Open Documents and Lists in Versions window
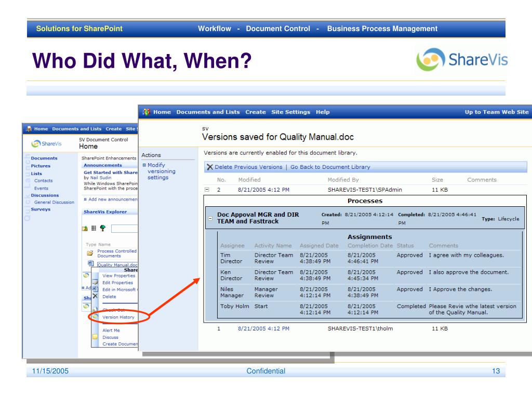 click(x=208, y=112)
